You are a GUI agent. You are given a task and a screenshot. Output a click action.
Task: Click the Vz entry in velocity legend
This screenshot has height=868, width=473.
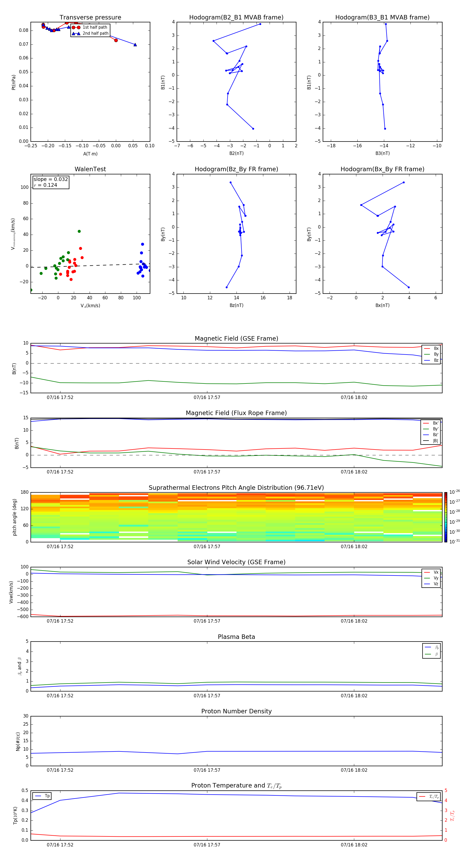coord(431,584)
